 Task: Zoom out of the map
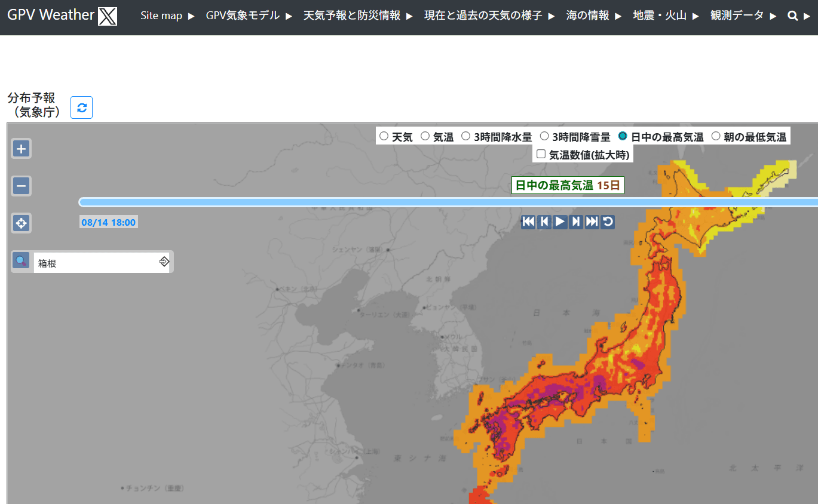[x=22, y=186]
